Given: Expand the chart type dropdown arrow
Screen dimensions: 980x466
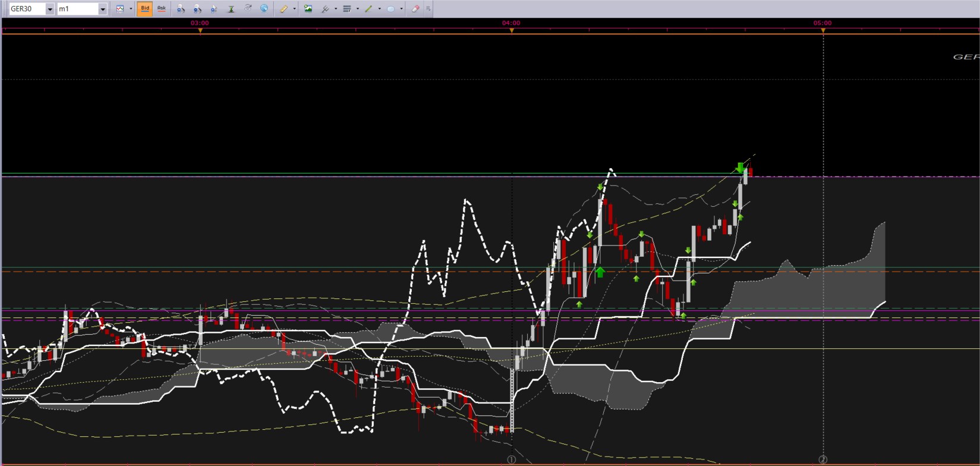Looking at the screenshot, I should [x=131, y=9].
